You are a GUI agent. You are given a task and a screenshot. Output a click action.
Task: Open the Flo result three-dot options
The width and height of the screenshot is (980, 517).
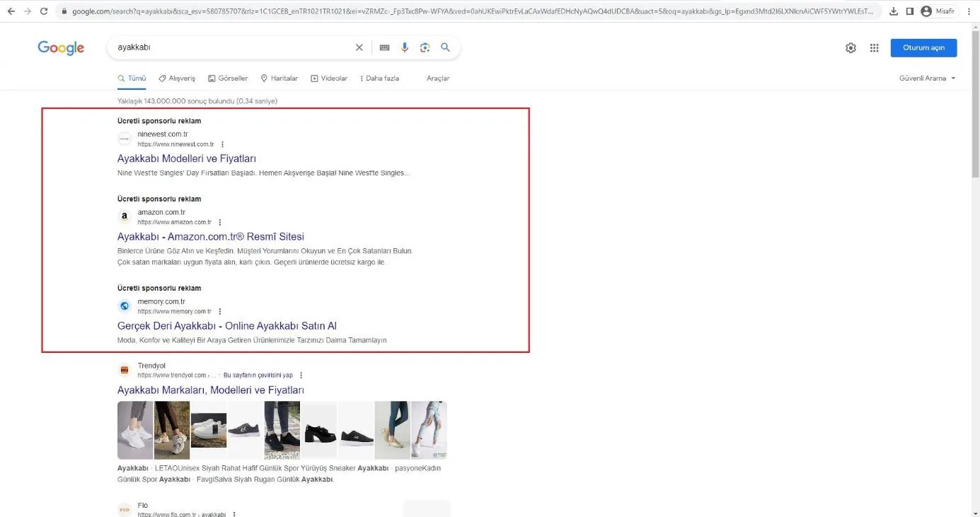pos(234,515)
